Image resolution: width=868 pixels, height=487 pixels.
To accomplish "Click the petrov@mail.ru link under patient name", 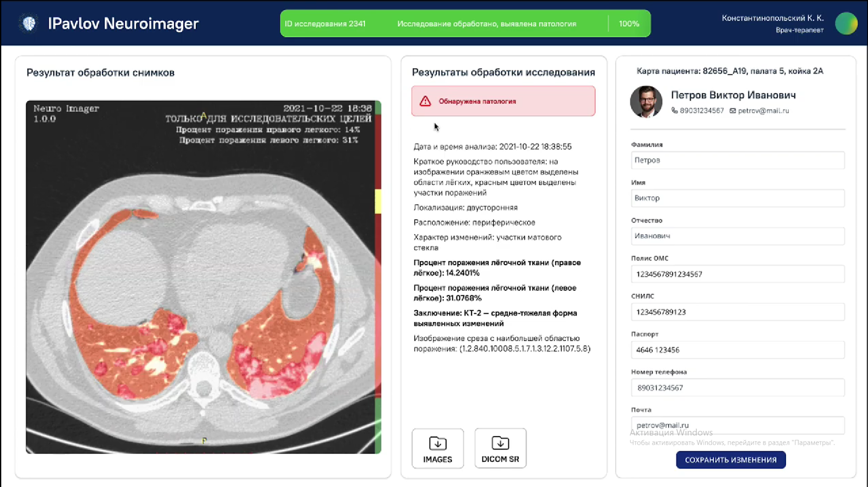I will coord(763,111).
